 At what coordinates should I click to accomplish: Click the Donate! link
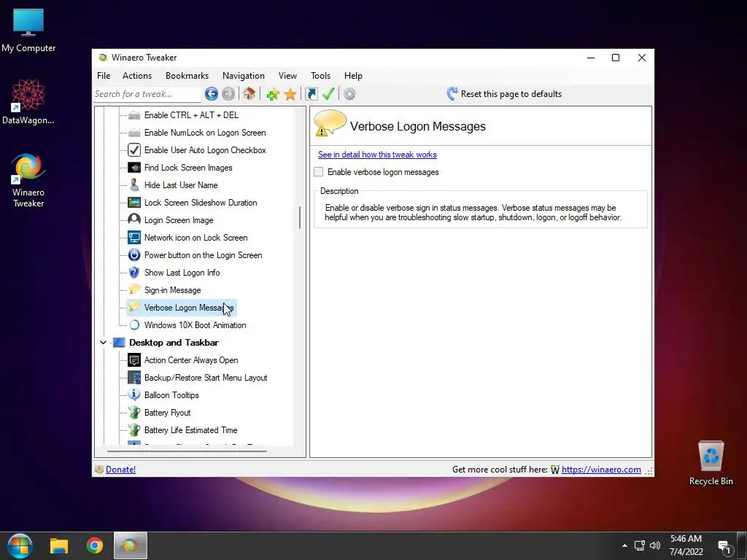120,470
